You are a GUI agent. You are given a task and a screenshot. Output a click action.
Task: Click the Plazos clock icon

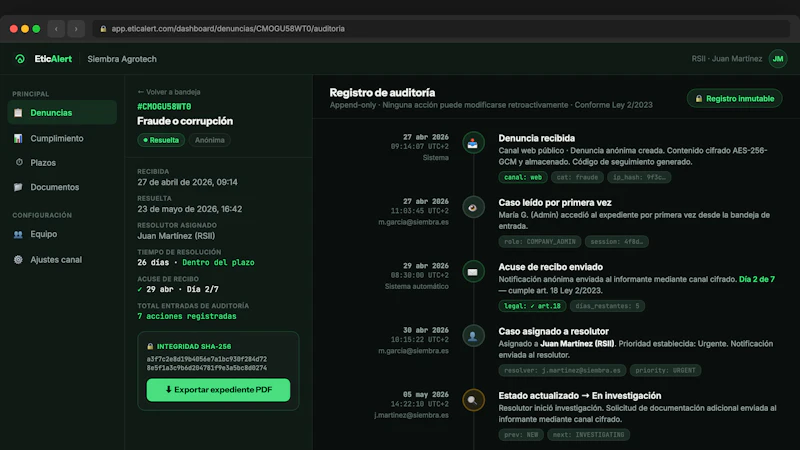click(19, 162)
